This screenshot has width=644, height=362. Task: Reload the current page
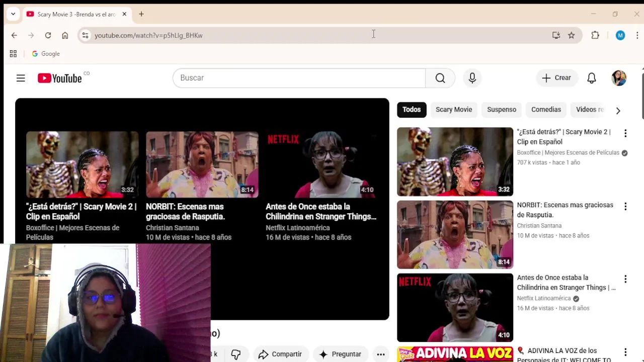click(48, 35)
